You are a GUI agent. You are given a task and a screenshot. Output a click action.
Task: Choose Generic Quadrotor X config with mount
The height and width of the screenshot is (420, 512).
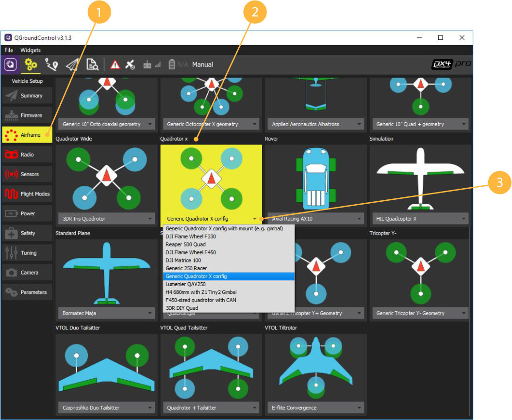(x=229, y=228)
